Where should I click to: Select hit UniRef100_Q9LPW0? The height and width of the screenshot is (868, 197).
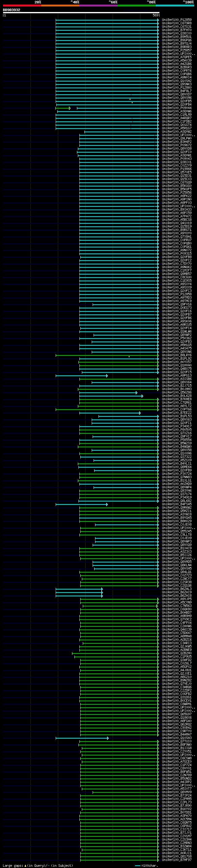click(176, 138)
